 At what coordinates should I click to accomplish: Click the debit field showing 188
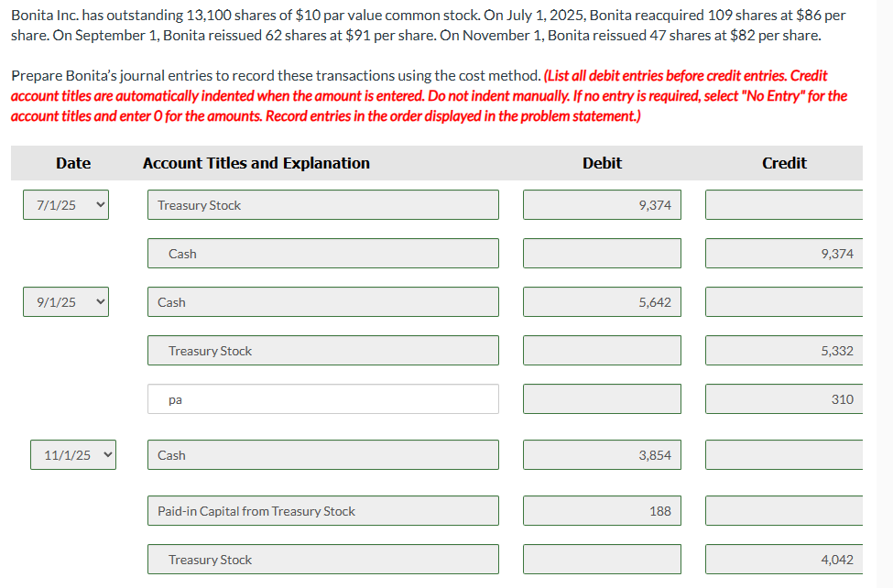click(602, 510)
